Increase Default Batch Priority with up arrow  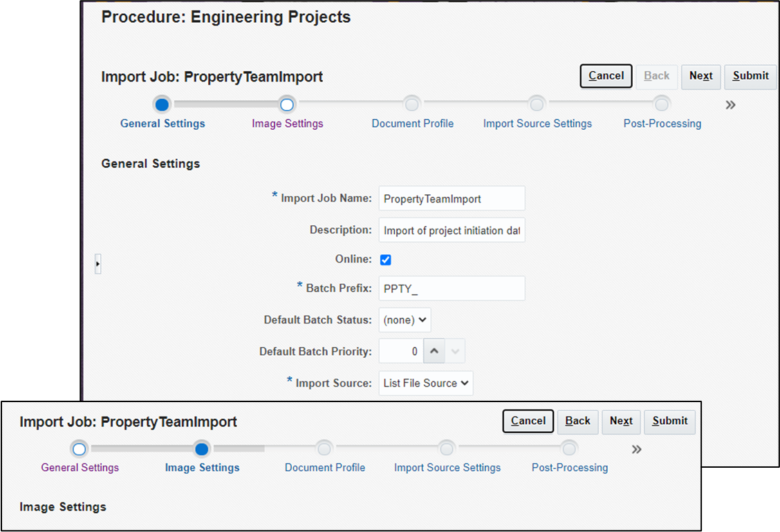point(434,351)
